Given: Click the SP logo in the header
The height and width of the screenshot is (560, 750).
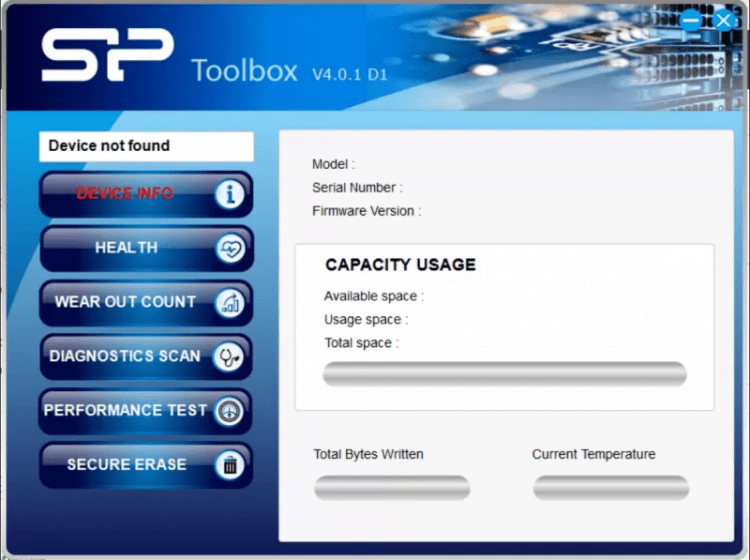Looking at the screenshot, I should (x=108, y=54).
